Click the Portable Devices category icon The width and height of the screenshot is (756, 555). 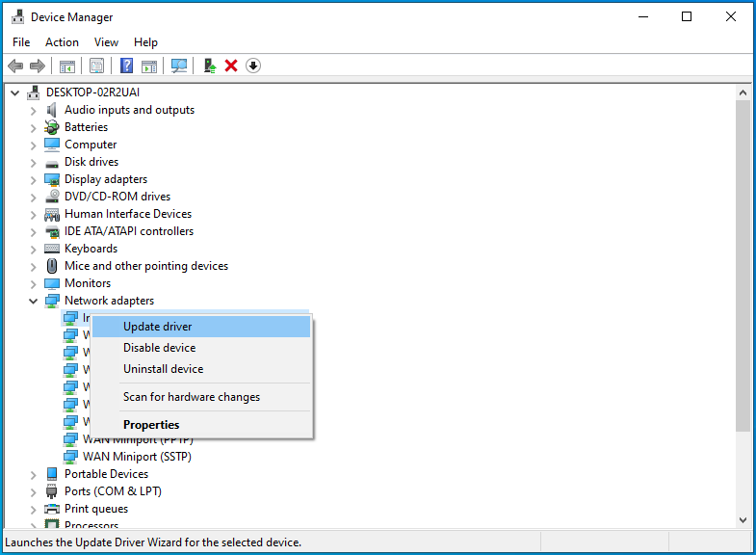pos(52,474)
